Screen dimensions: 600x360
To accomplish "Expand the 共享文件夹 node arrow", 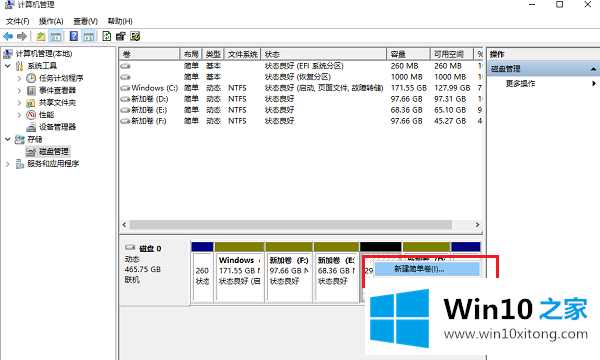I will click(x=19, y=103).
